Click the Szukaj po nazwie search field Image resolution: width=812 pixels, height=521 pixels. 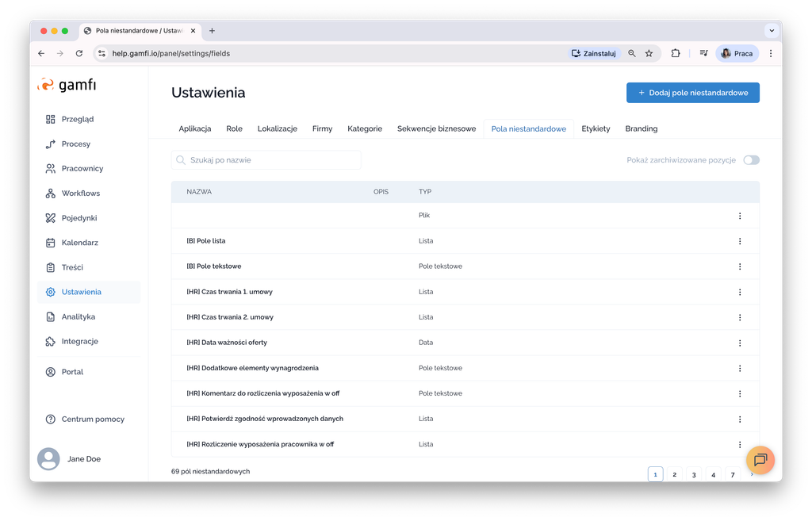(x=266, y=160)
